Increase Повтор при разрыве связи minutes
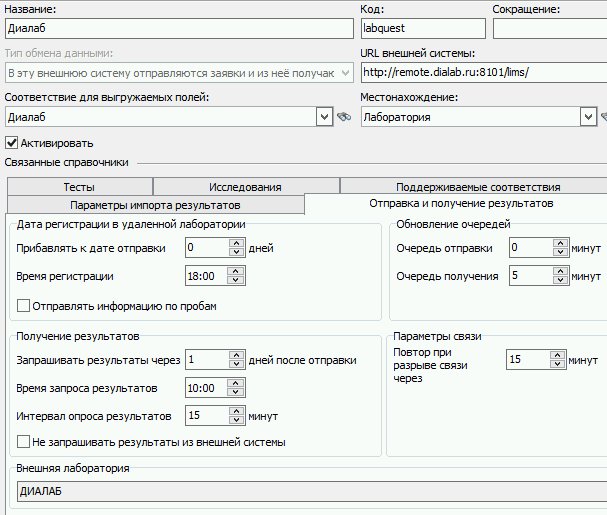Screen dimensions: 607x515 point(557,355)
